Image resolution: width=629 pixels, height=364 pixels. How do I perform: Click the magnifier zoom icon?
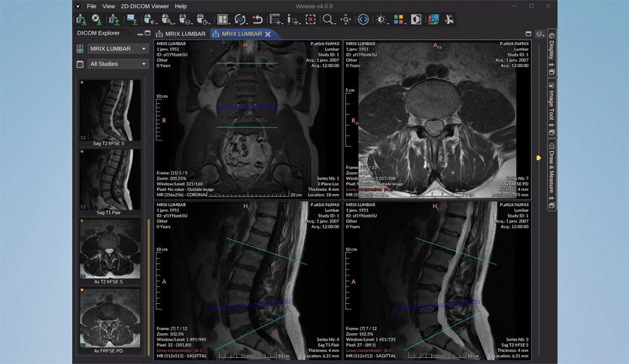328,20
